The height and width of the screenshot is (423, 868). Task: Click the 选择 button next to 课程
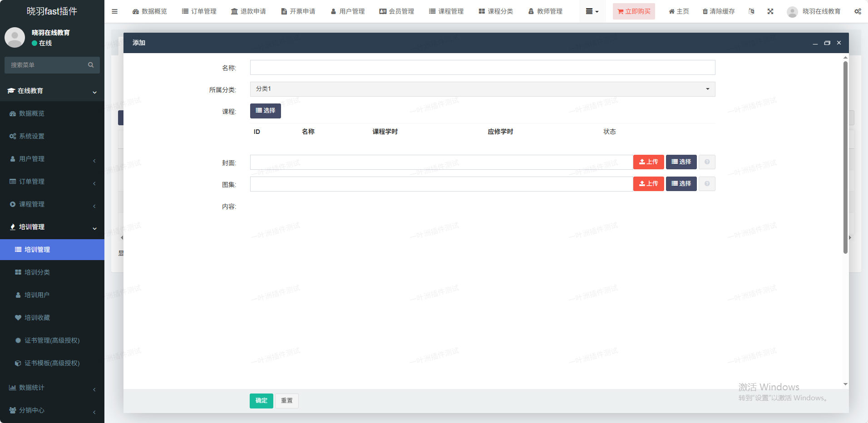(x=265, y=111)
